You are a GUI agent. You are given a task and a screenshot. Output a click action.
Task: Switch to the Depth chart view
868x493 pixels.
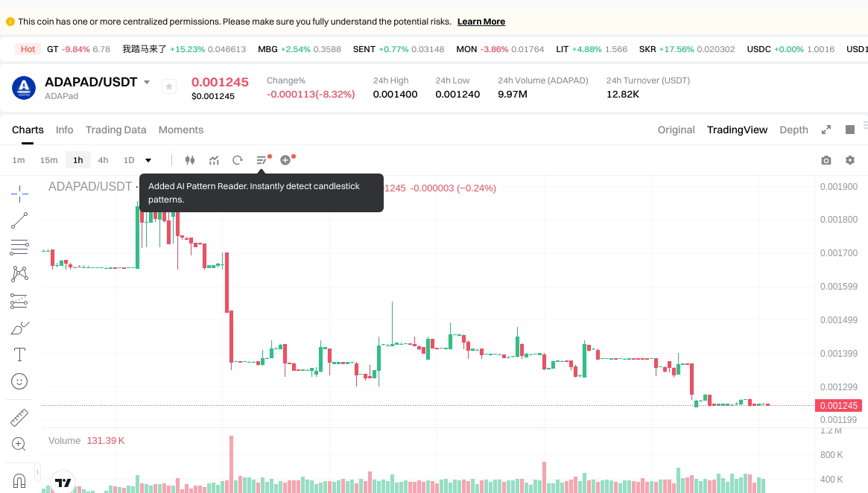(793, 130)
